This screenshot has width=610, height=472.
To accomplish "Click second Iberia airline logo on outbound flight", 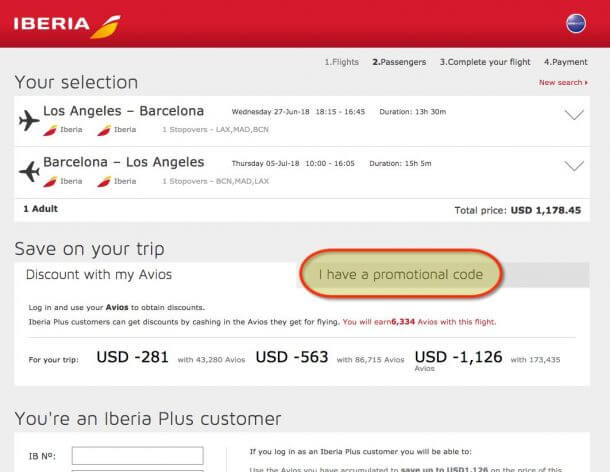I will 104,130.
